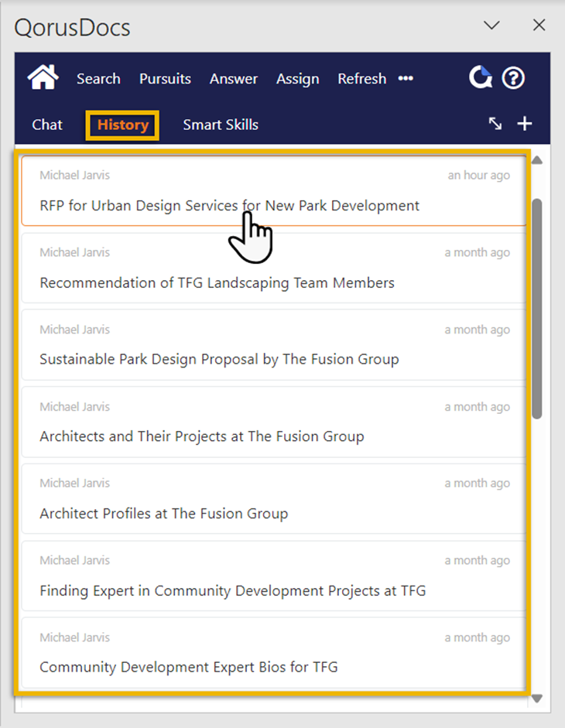The image size is (565, 728).
Task: Click Search in the top menu
Action: click(98, 79)
